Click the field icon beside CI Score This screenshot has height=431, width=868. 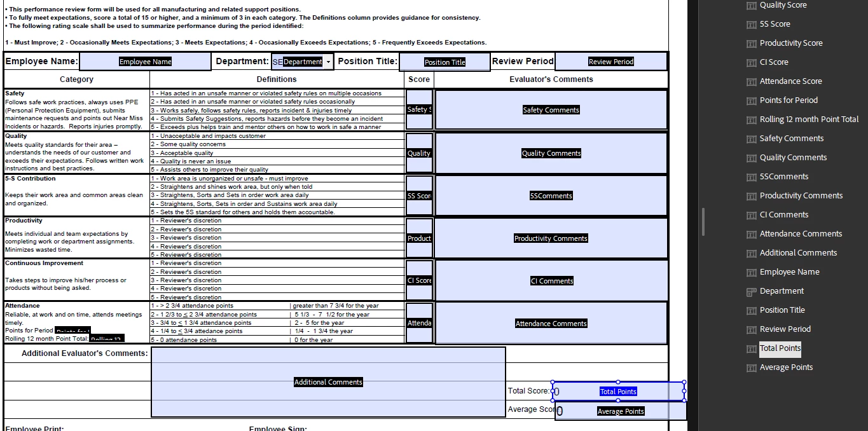click(752, 62)
